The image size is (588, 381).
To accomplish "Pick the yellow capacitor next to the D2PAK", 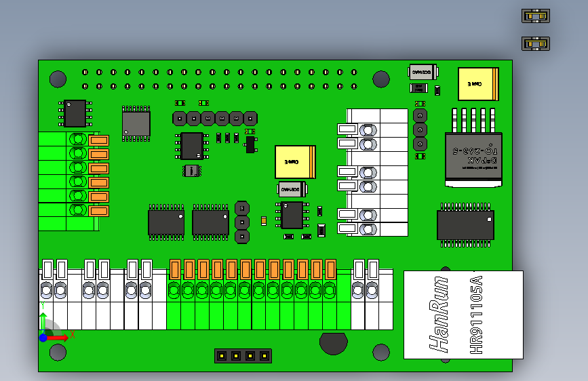I will click(478, 84).
